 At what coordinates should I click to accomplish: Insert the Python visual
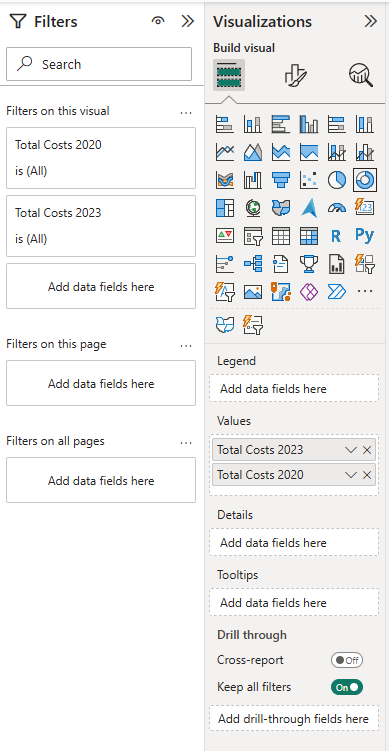coord(365,235)
